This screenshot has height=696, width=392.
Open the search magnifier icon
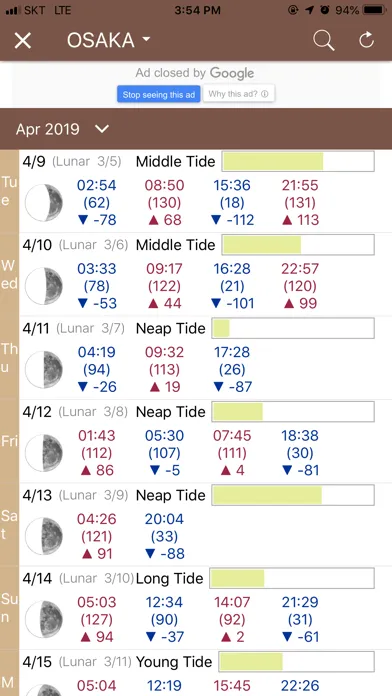324,40
